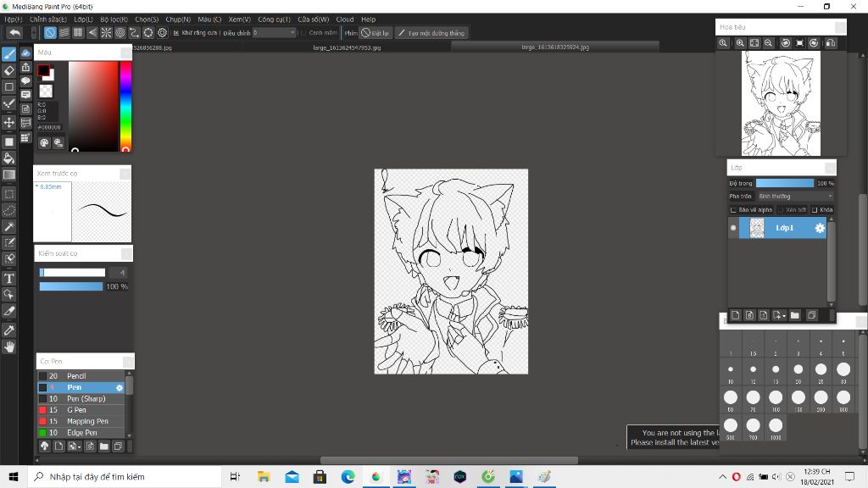868x488 pixels.
Task: Select the Edge Pen brush
Action: 81,433
